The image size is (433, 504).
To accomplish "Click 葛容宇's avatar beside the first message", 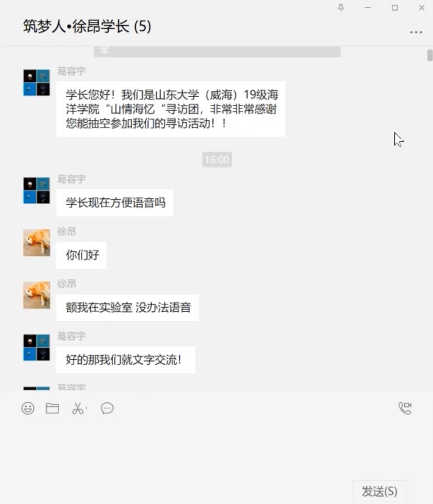I will click(37, 83).
